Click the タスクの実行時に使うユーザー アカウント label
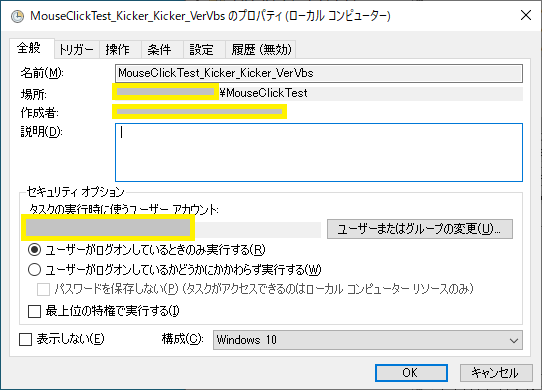The image size is (542, 390). tap(124, 209)
